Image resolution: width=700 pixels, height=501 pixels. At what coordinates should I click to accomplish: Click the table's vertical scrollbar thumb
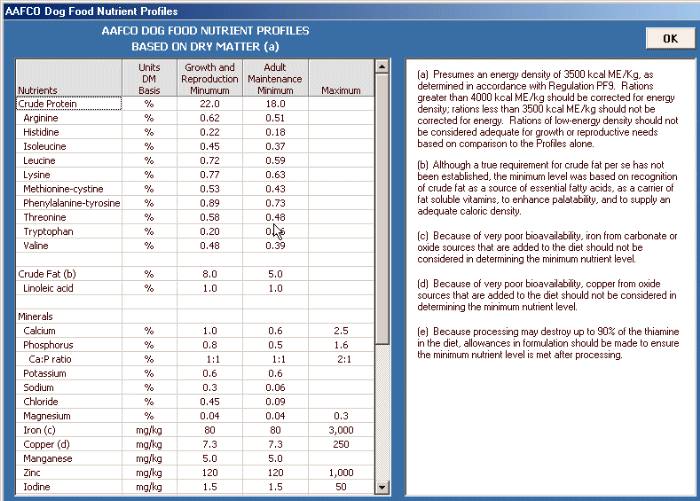point(382,209)
